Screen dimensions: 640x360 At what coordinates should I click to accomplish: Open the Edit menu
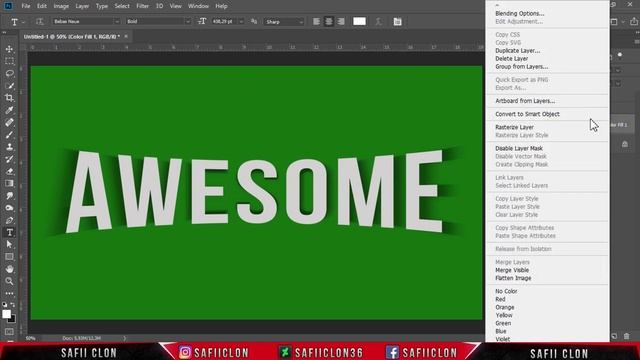click(x=42, y=6)
